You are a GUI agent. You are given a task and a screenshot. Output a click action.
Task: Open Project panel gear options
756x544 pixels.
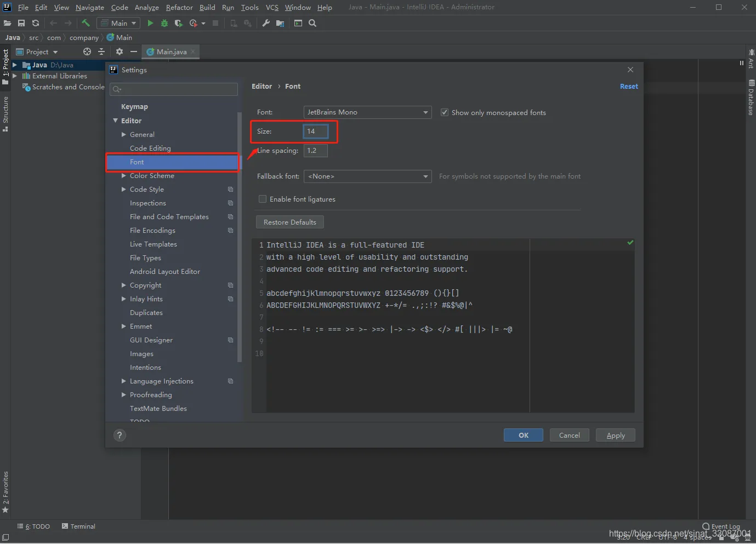[120, 51]
